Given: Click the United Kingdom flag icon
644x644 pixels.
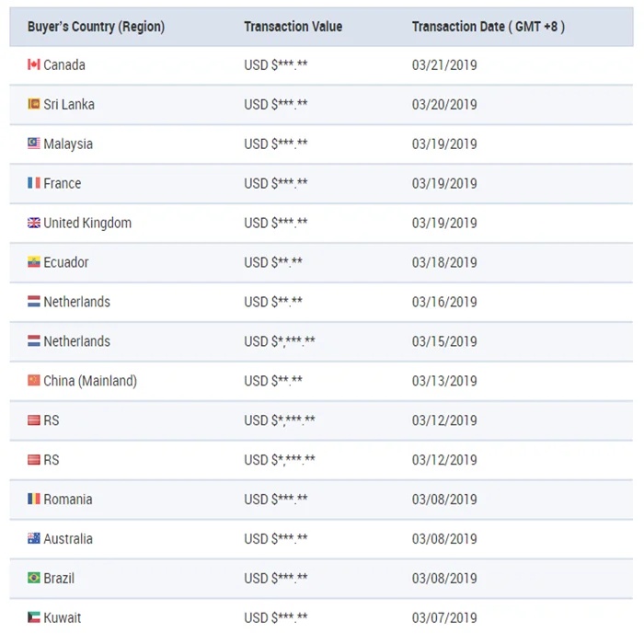Looking at the screenshot, I should (34, 224).
